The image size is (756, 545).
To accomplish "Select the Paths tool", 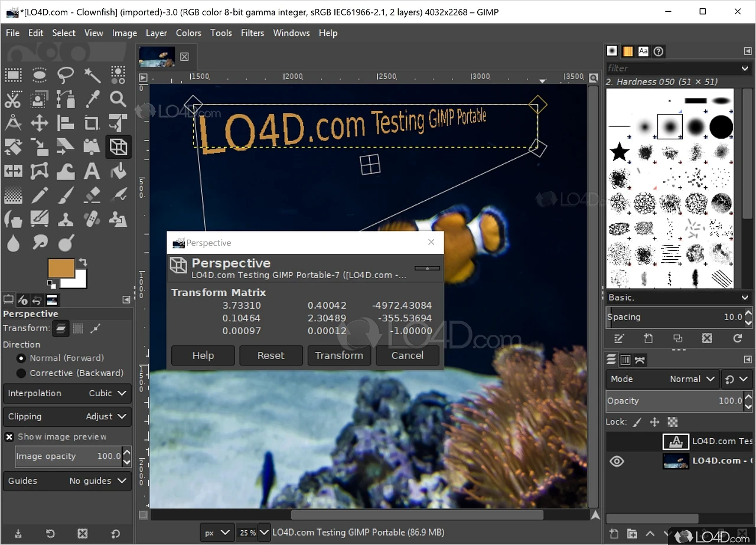I will (66, 99).
